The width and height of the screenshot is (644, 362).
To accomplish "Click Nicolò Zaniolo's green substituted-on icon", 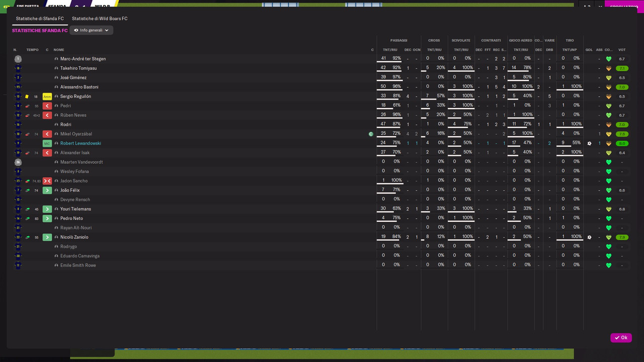I will click(47, 237).
